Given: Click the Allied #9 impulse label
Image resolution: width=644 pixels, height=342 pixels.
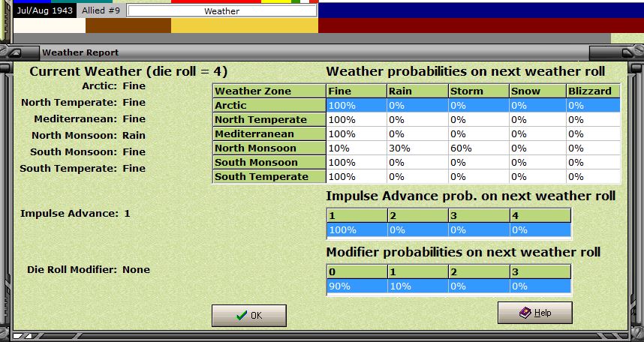Looking at the screenshot, I should click(101, 10).
